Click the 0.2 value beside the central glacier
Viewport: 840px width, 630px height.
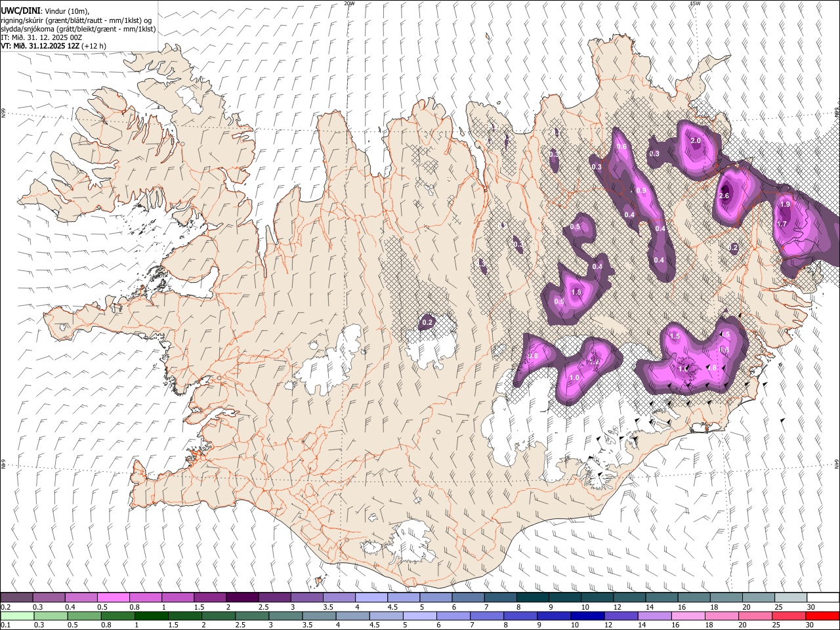(427, 322)
